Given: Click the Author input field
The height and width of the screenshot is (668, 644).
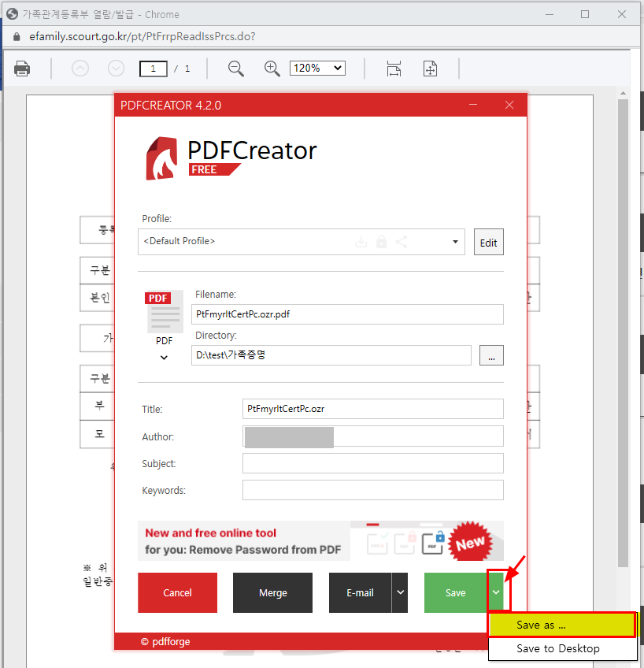Looking at the screenshot, I should (373, 436).
